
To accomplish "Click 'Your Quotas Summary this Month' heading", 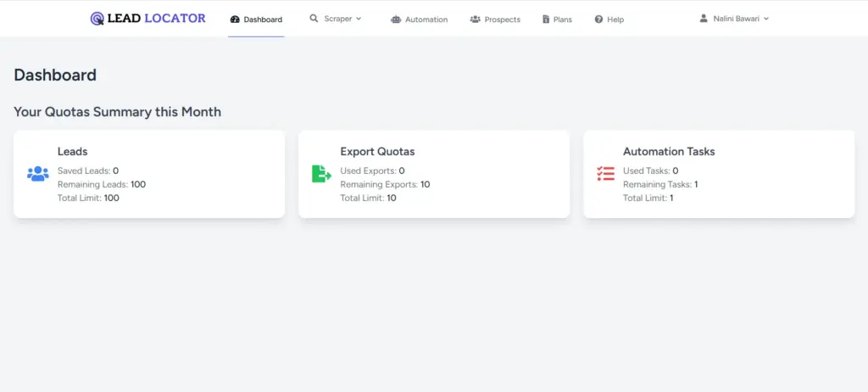I will (117, 112).
